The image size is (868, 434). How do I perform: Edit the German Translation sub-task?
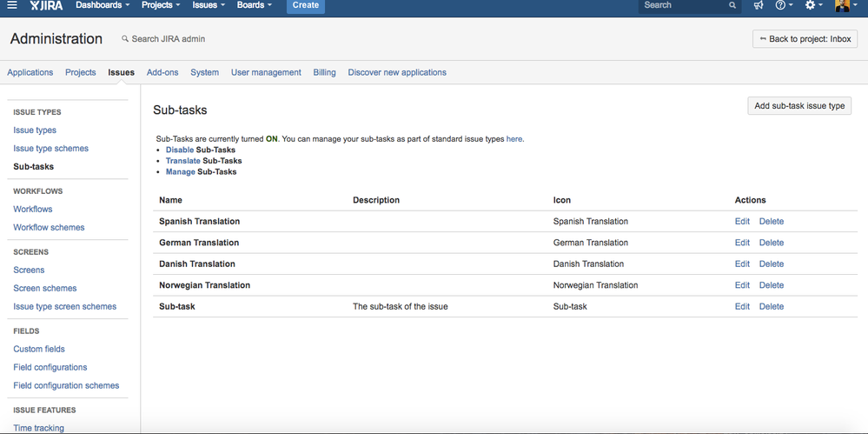[742, 243]
